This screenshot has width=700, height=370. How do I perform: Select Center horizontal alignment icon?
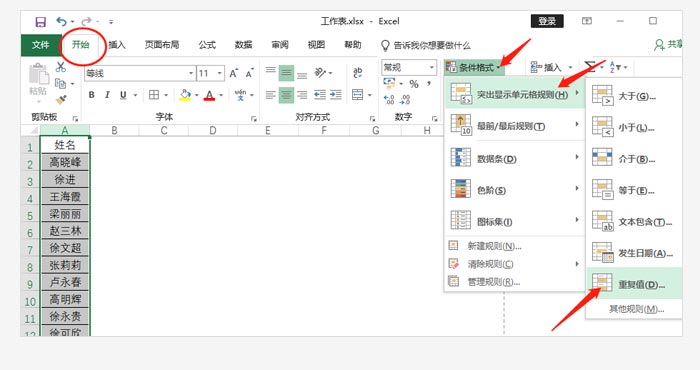pyautogui.click(x=286, y=95)
